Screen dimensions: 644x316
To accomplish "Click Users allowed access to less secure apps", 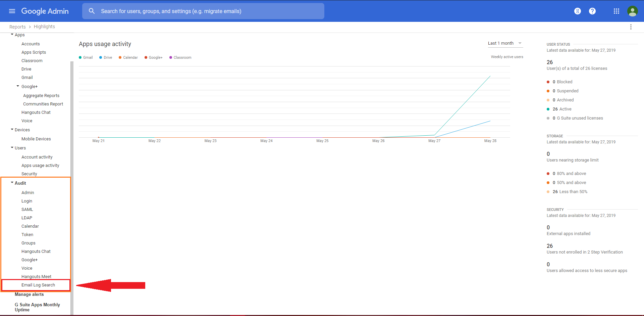I will [x=587, y=271].
